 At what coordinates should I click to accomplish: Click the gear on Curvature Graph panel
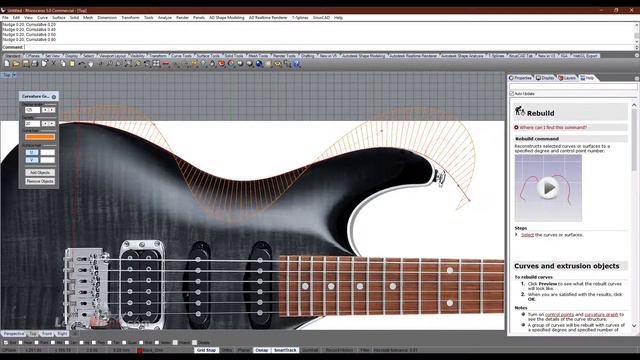(54, 97)
